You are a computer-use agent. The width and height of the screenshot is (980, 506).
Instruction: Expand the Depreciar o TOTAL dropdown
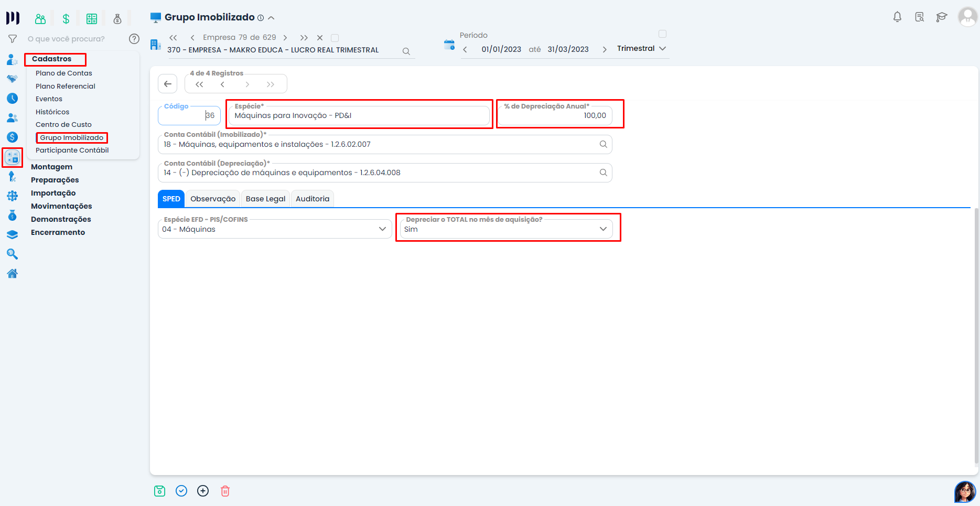click(x=603, y=229)
